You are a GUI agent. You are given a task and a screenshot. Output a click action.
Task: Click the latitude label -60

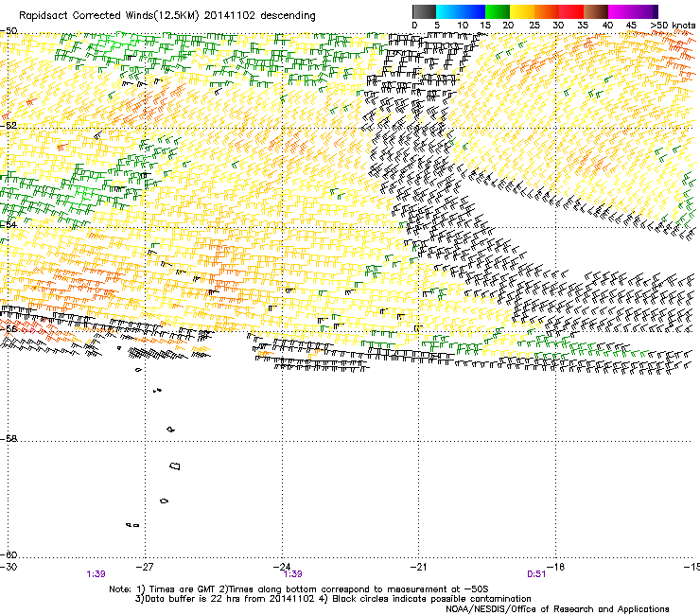pyautogui.click(x=9, y=554)
